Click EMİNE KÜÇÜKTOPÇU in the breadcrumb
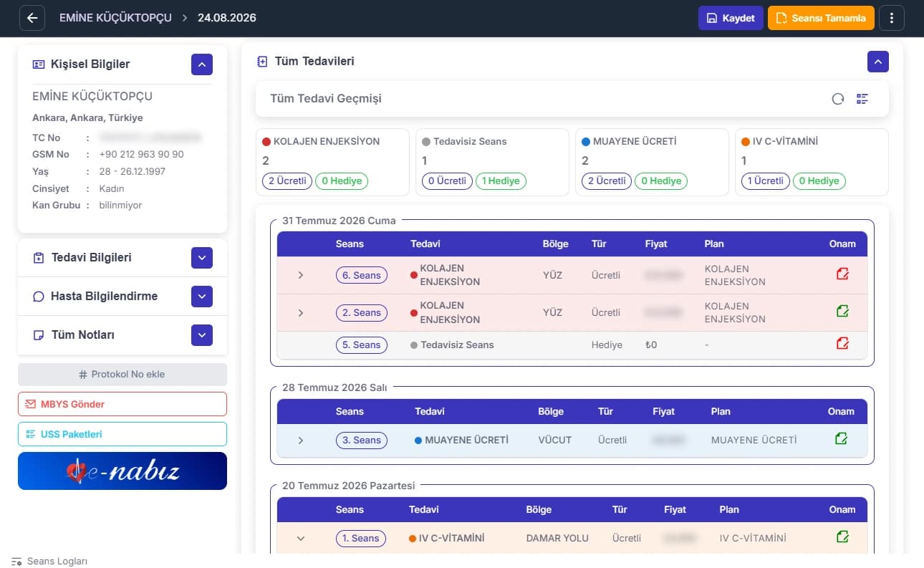 click(115, 18)
